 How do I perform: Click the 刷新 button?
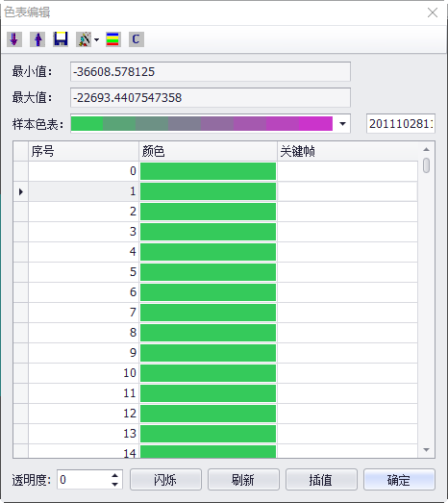(243, 480)
